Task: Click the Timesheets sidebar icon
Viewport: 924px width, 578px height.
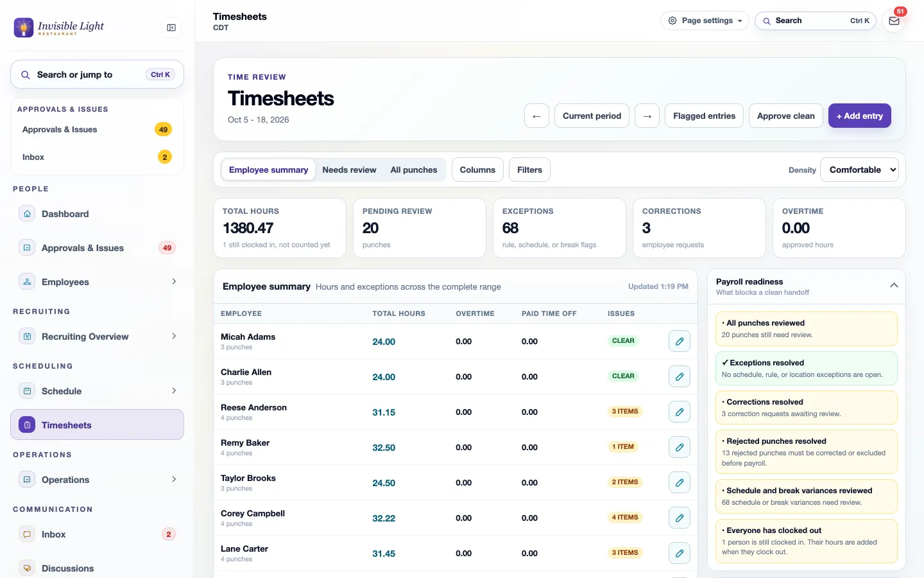Action: [27, 425]
